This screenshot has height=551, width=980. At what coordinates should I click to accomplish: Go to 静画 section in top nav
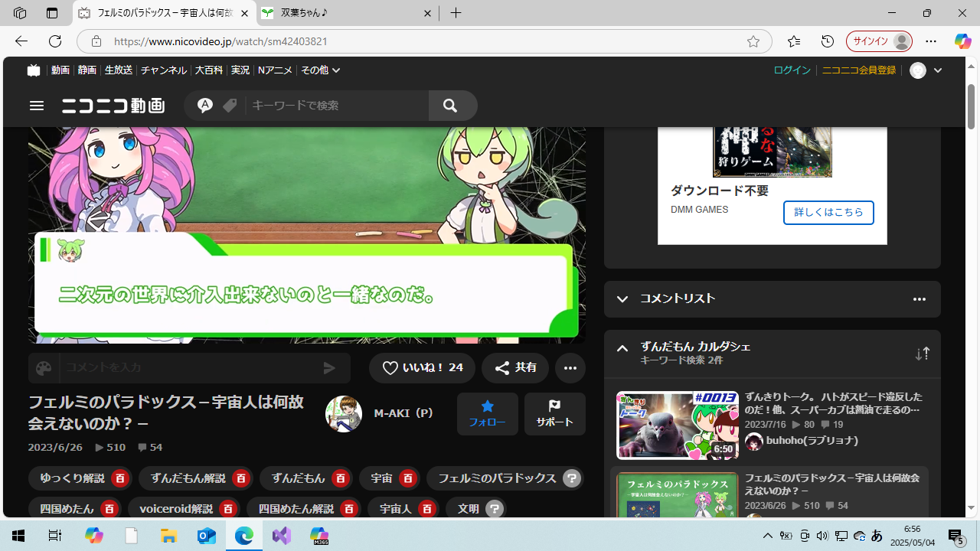pos(87,70)
